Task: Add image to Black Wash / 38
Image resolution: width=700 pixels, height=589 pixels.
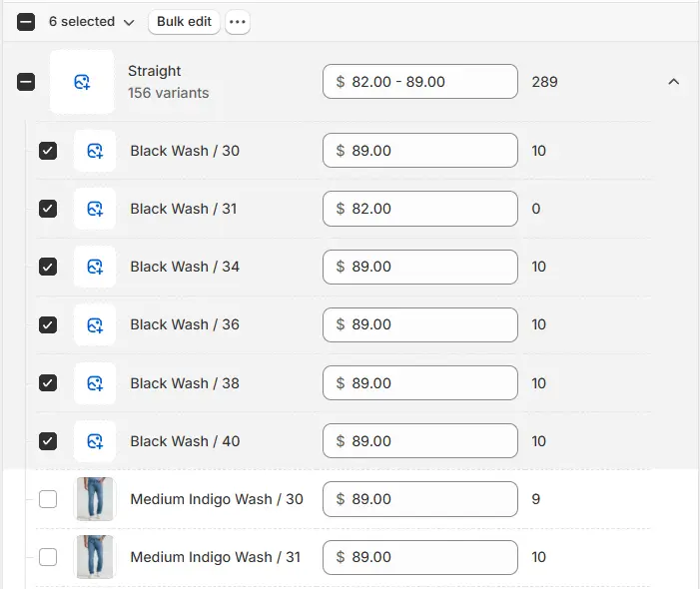Action: 95,383
